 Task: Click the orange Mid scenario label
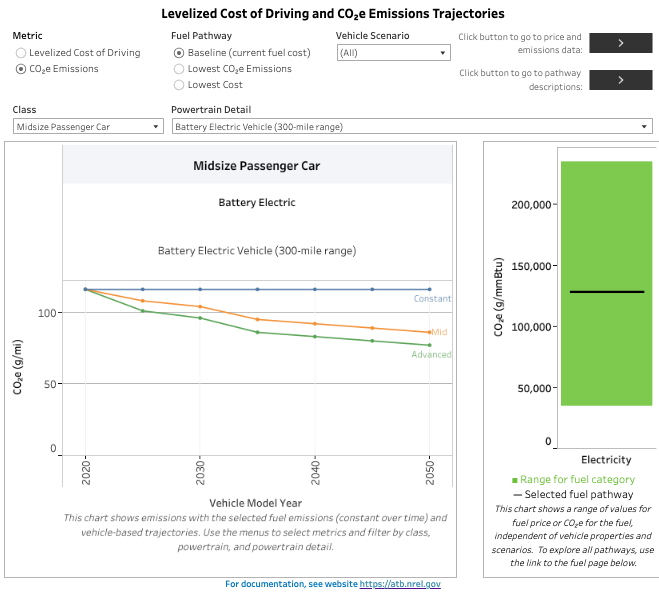point(439,331)
